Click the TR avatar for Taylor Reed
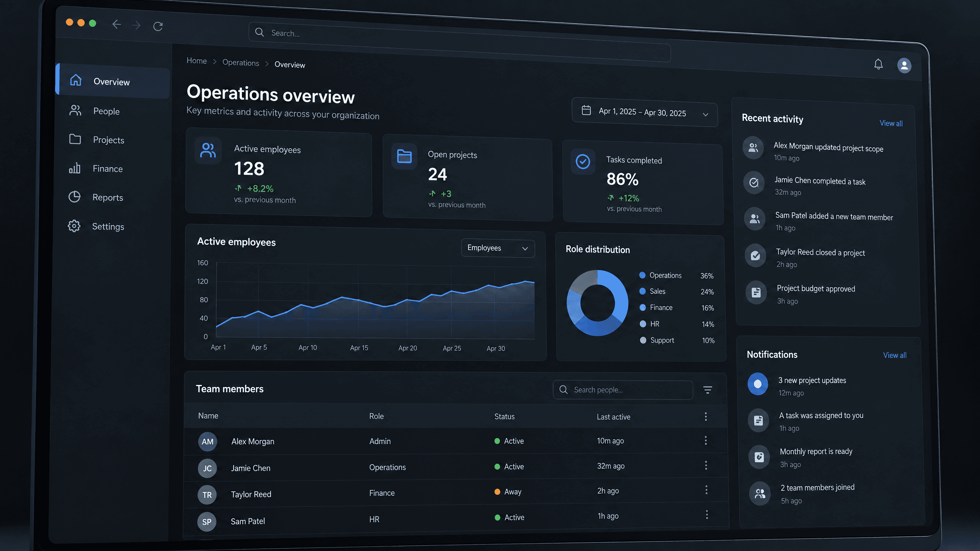980x551 pixels. 207,495
